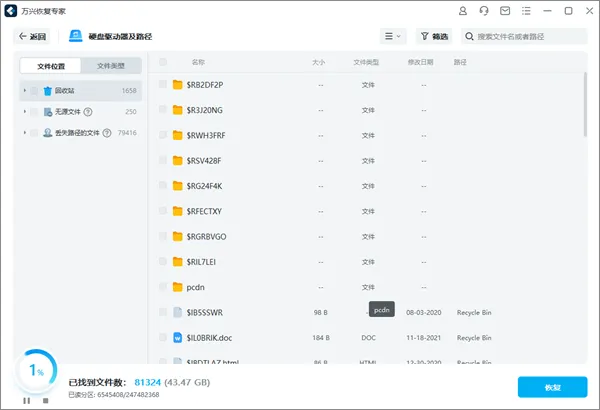Open the 筛选 filter button
This screenshot has height=410, width=600.
tap(434, 36)
